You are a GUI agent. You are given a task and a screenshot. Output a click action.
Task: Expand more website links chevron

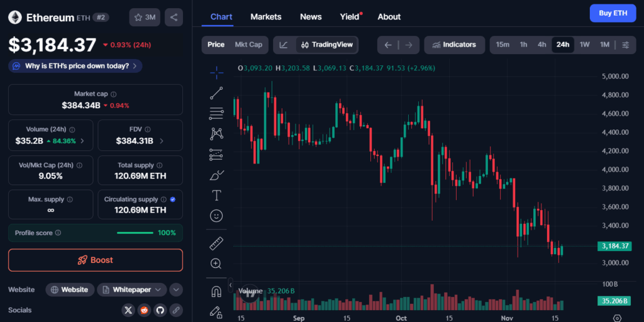click(176, 289)
